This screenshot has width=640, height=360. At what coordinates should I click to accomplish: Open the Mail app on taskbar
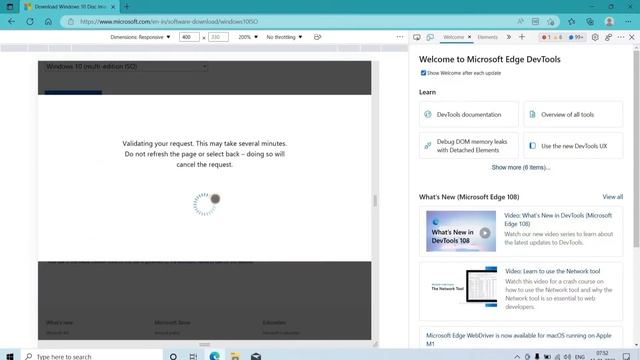[256, 356]
